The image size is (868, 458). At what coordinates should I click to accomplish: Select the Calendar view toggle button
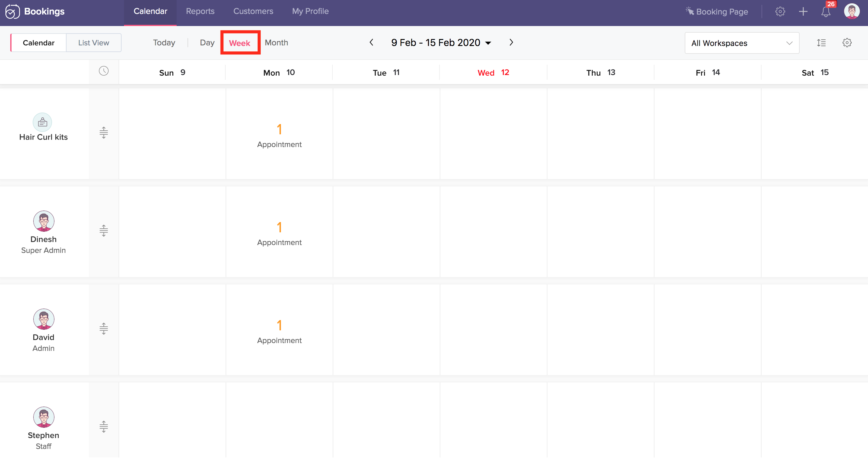pyautogui.click(x=39, y=43)
